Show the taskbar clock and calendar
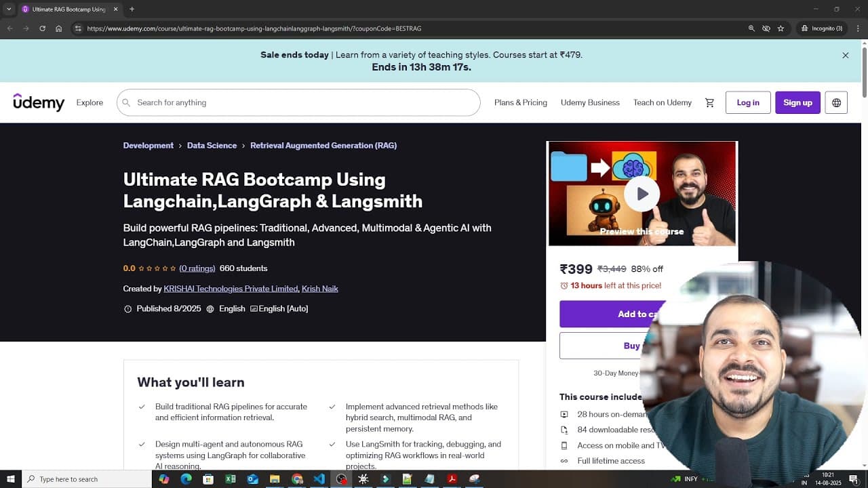This screenshot has height=488, width=868. [x=827, y=479]
